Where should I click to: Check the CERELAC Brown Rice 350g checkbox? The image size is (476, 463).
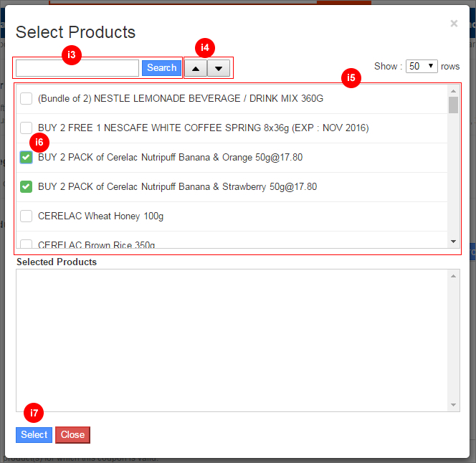pyautogui.click(x=26, y=244)
